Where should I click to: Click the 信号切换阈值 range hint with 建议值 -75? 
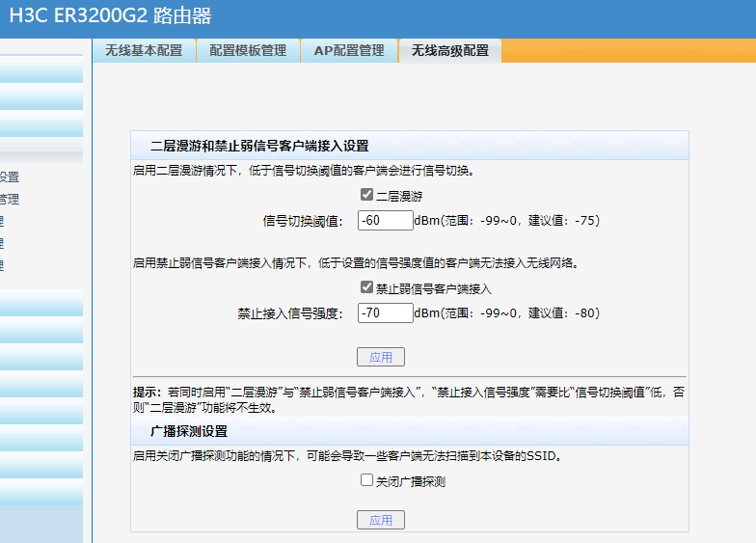coord(507,220)
